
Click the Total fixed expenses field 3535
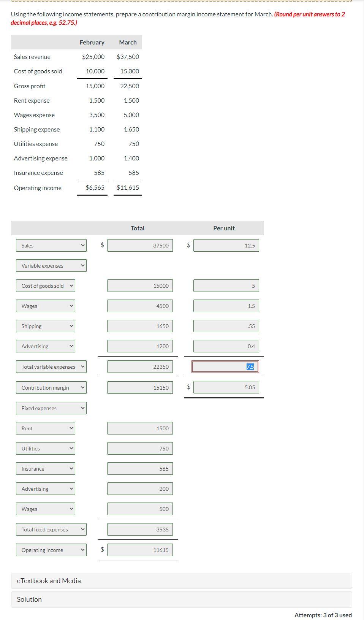click(x=140, y=529)
